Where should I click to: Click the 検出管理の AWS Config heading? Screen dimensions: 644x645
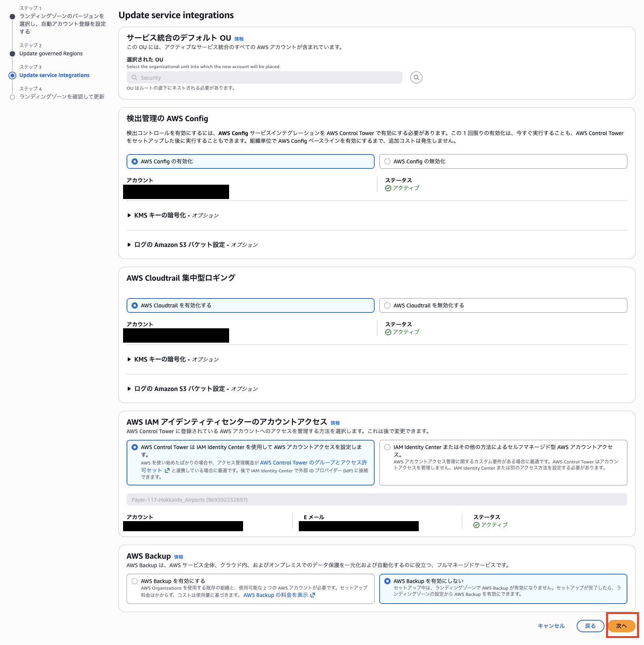click(167, 118)
